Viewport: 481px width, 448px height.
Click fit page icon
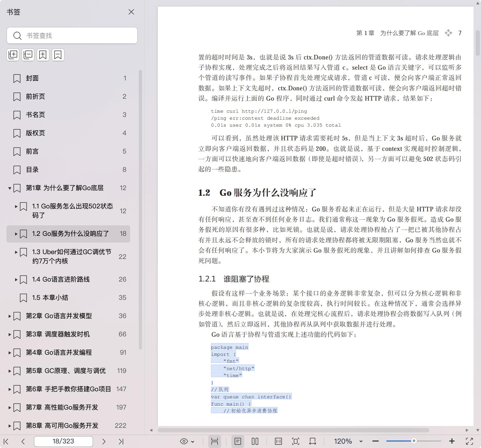296,441
